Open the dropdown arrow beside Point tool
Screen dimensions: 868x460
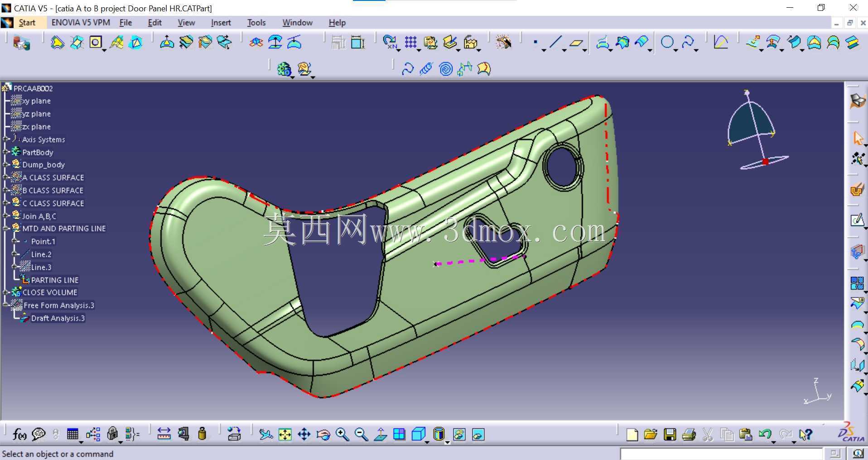pos(544,50)
